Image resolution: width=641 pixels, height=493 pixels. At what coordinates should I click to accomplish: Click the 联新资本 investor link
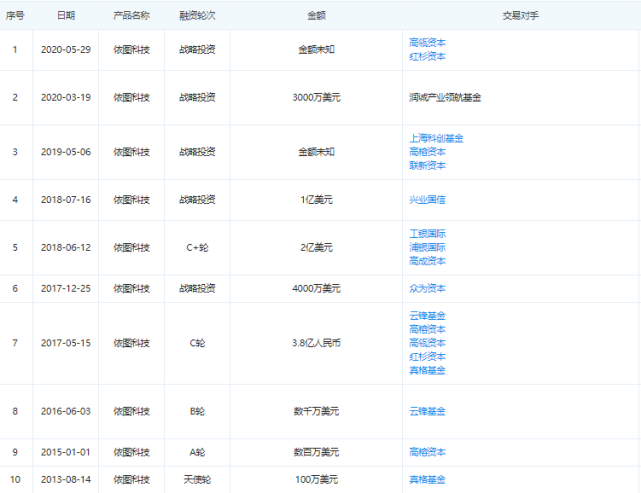click(427, 165)
